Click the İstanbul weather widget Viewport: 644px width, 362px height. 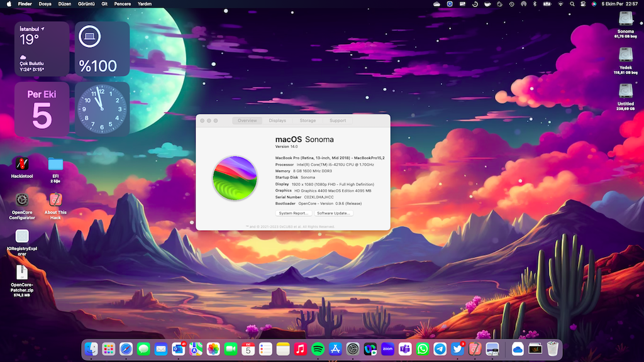pos(42,49)
